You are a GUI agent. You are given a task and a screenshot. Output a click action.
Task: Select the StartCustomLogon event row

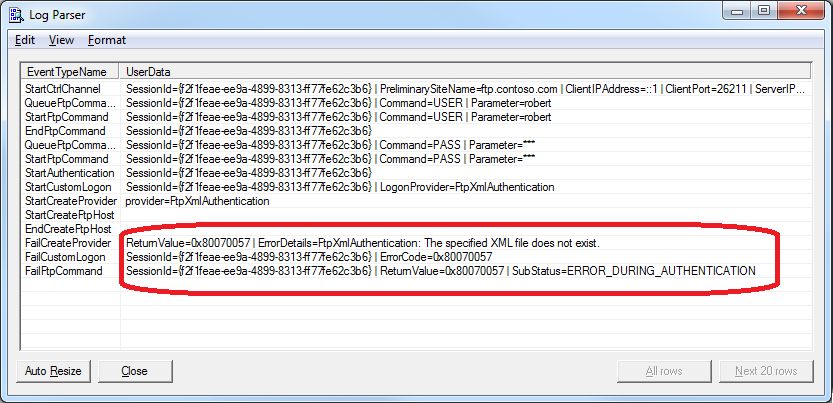coord(68,187)
